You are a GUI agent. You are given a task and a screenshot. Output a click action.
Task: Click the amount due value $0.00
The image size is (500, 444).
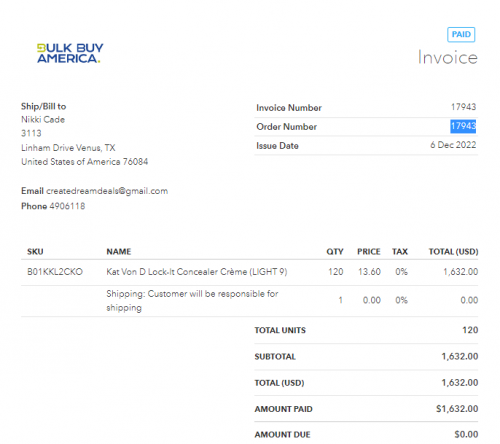[x=466, y=434]
